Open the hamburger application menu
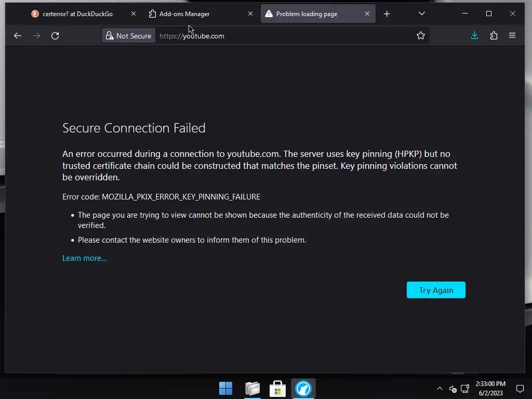 (x=512, y=35)
